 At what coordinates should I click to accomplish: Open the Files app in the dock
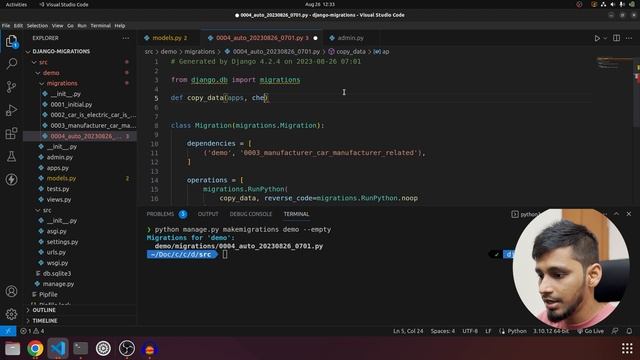click(12, 349)
